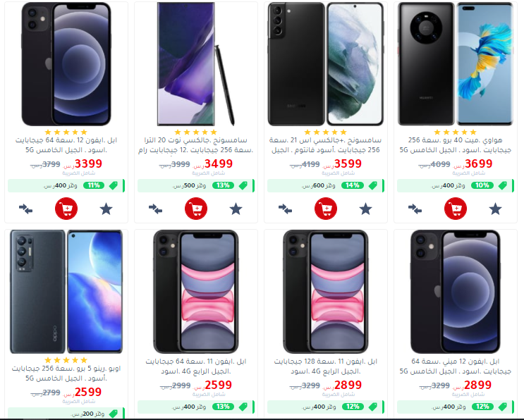This screenshot has height=420, width=524.
Task: Favorite the Huawei Mate 40 Pro
Action: coord(495,209)
